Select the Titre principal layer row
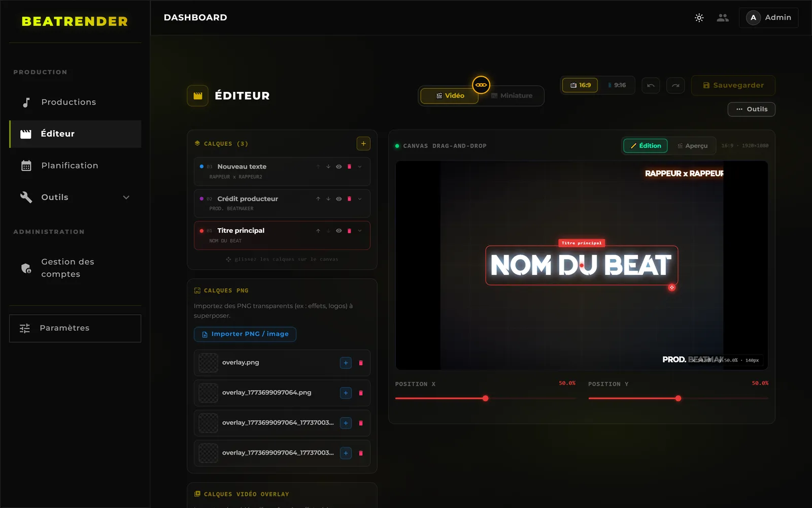This screenshot has width=812, height=508. [282, 235]
